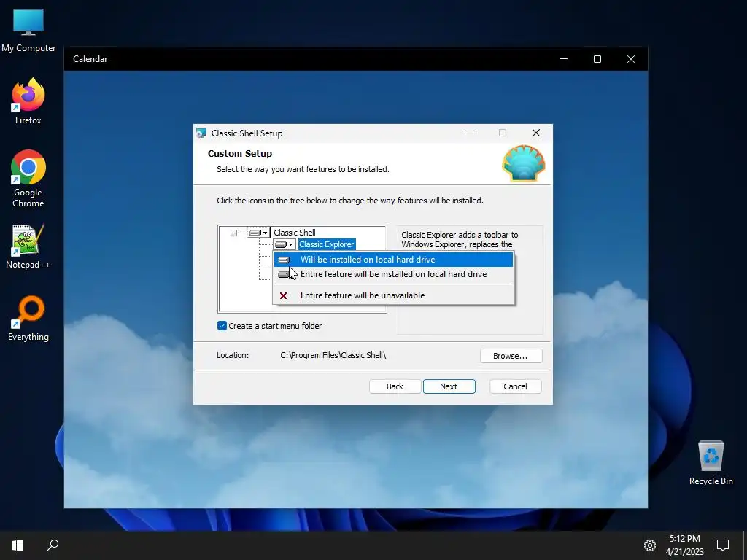
Task: Open the Windows Start menu
Action: pos(18,545)
